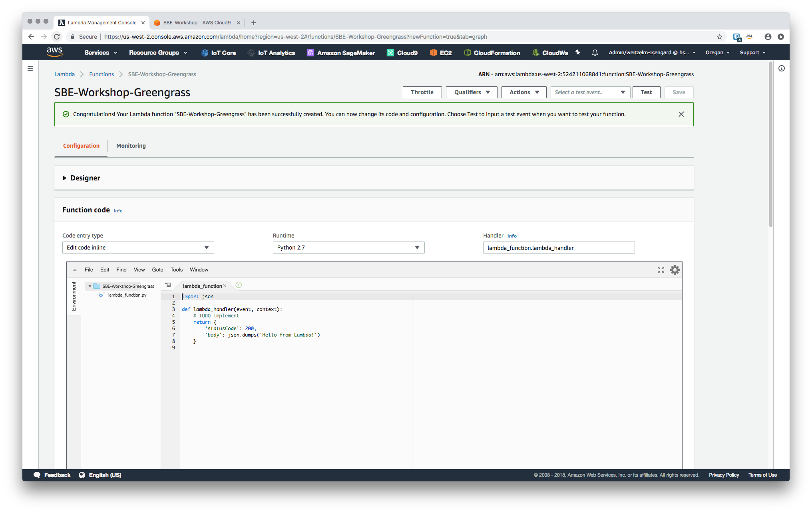Screen dimensions: 812x513
Task: Open the editor View menu
Action: pos(139,270)
